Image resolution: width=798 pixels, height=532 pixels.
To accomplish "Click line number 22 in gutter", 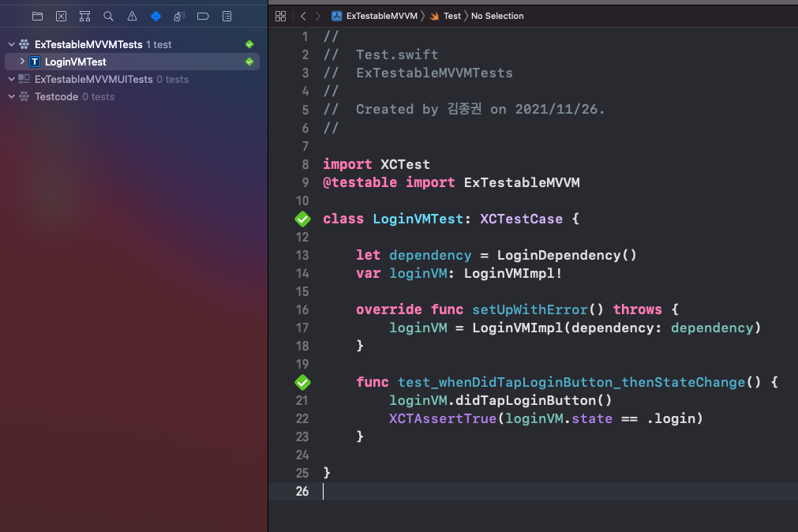I will 302,418.
